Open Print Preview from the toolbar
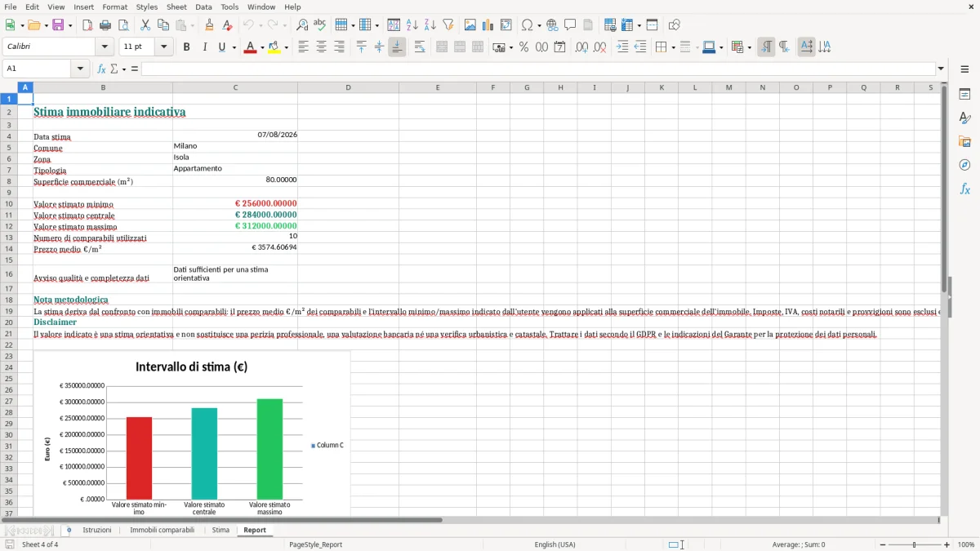Image resolution: width=980 pixels, height=551 pixels. coord(122,25)
